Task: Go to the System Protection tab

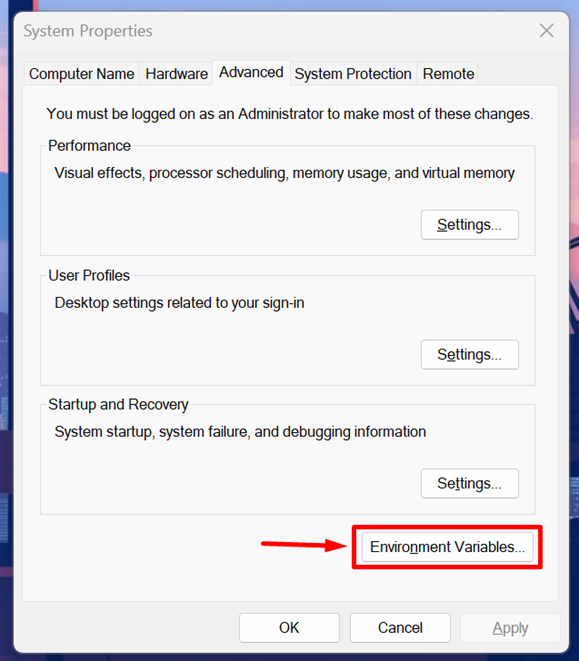Action: [x=353, y=74]
